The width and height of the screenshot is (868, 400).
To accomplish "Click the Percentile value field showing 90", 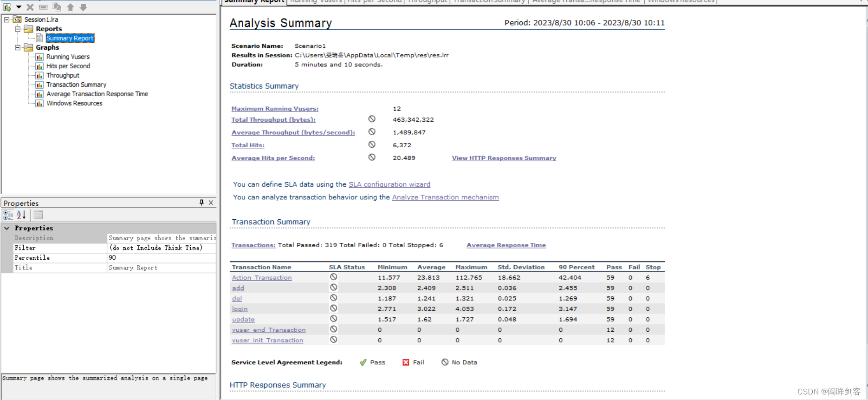I will (x=162, y=258).
